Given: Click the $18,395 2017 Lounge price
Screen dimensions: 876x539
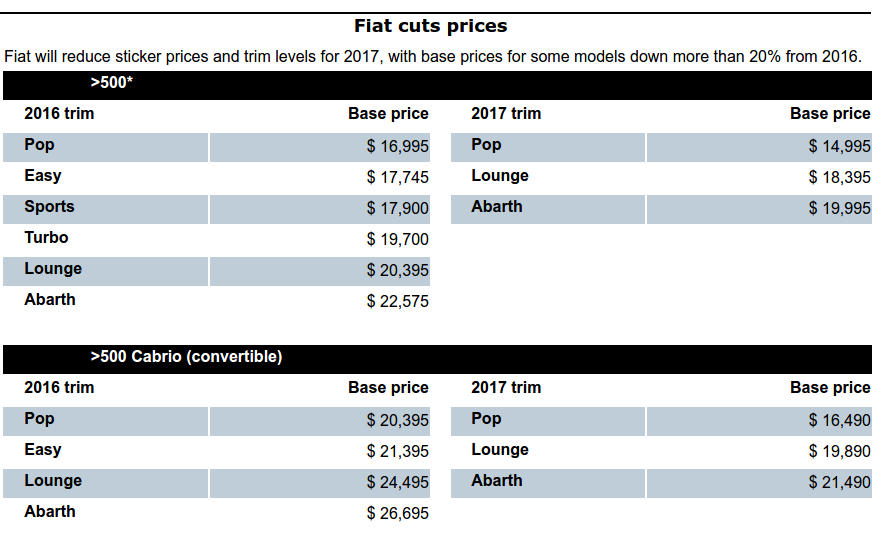Looking at the screenshot, I should (840, 178).
